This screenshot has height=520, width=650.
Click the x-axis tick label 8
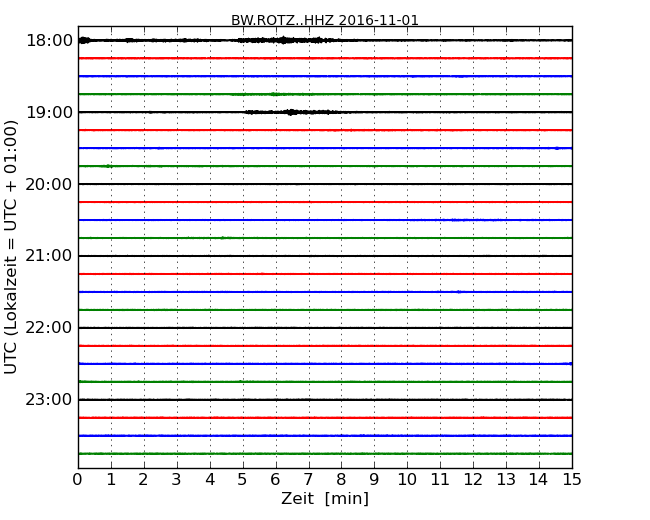pos(341,479)
